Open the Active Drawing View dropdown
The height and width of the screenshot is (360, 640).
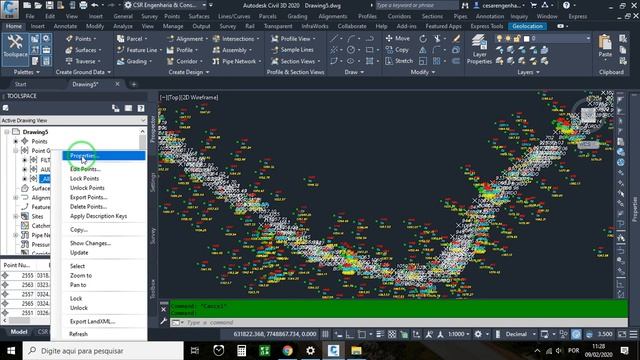[x=73, y=120]
